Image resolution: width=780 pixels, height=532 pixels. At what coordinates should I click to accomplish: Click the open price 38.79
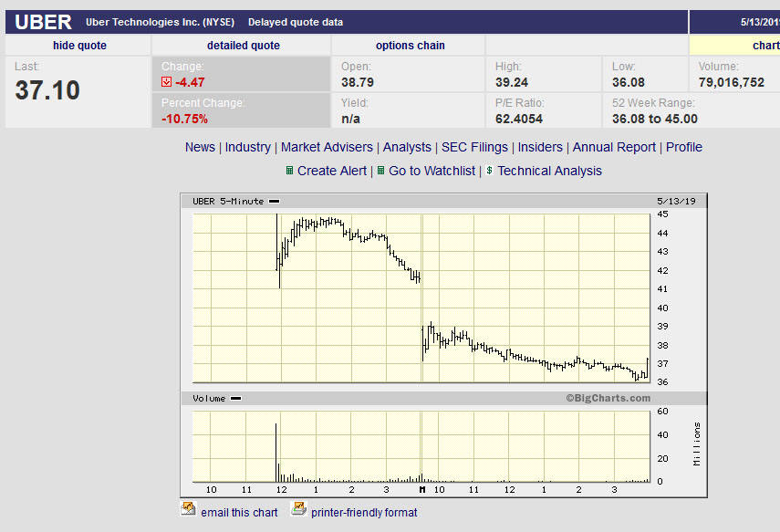coord(358,82)
